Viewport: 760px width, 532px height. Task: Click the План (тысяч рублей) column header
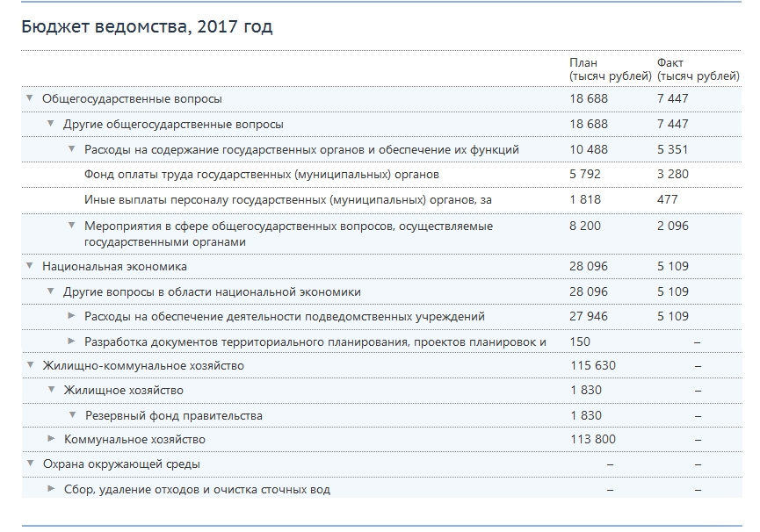(x=611, y=69)
